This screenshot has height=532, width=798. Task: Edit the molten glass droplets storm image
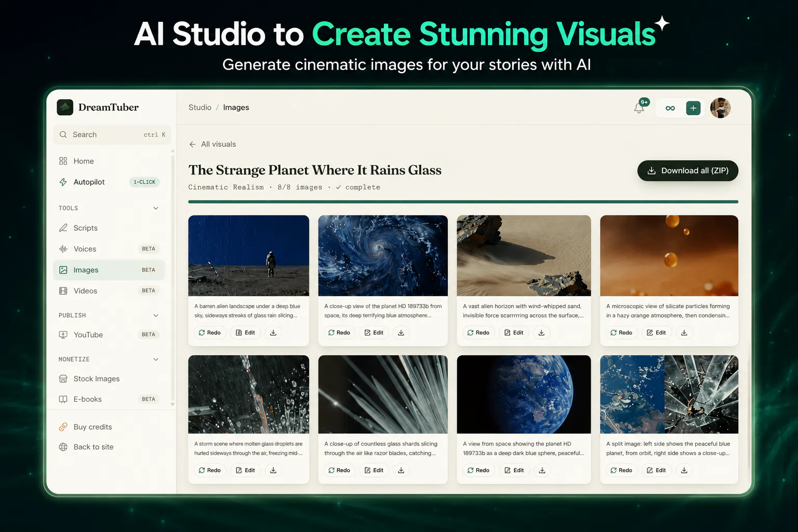click(x=245, y=470)
